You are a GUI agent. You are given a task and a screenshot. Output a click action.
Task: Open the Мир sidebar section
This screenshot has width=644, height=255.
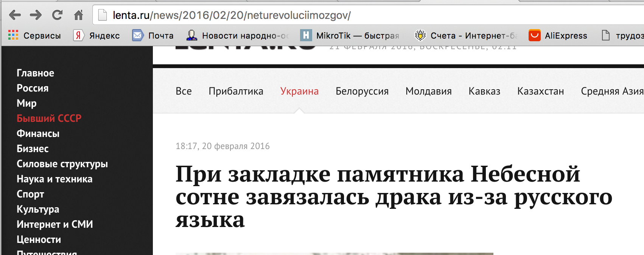pos(26,103)
